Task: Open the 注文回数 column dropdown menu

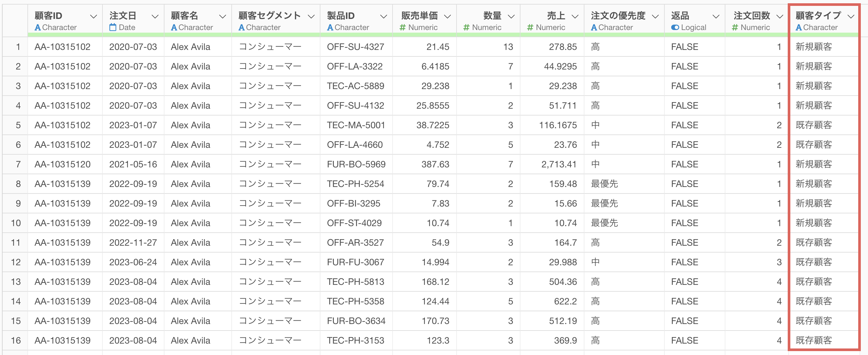Action: pos(780,17)
